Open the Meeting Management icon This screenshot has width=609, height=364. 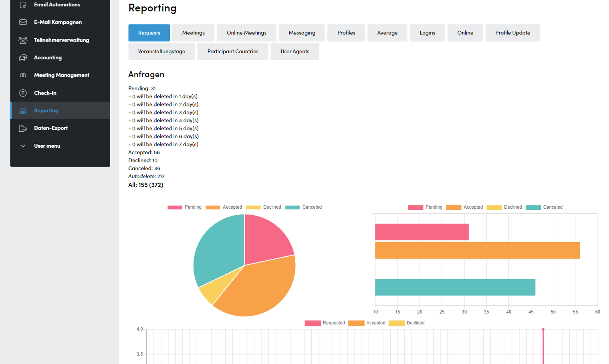(23, 75)
